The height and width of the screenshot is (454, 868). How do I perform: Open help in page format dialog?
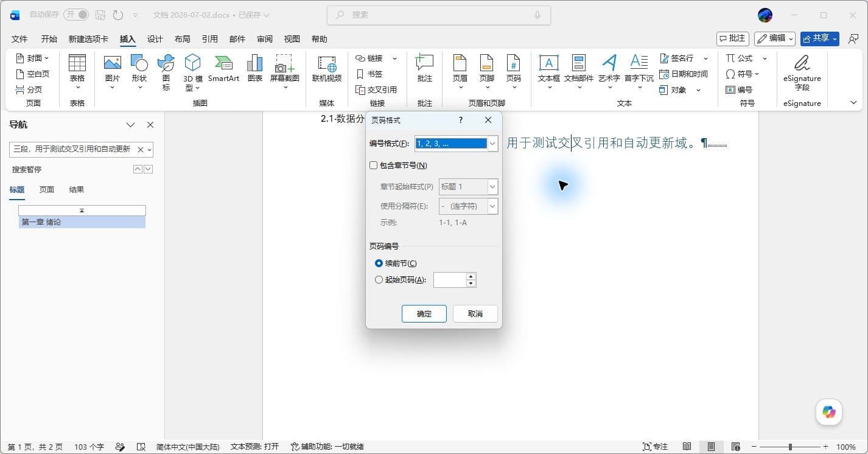tap(461, 120)
